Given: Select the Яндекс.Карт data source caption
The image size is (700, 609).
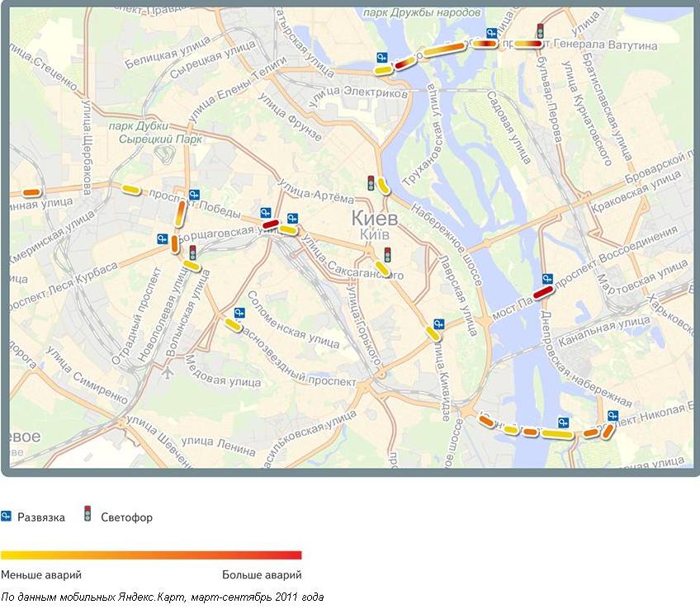Looking at the screenshot, I should [x=162, y=597].
